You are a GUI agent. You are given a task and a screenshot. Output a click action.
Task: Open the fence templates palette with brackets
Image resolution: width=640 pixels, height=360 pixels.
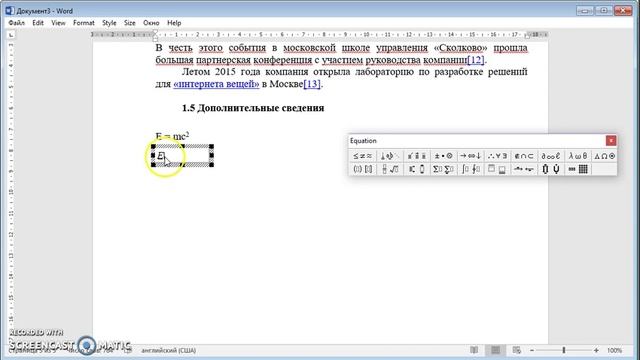coord(362,169)
